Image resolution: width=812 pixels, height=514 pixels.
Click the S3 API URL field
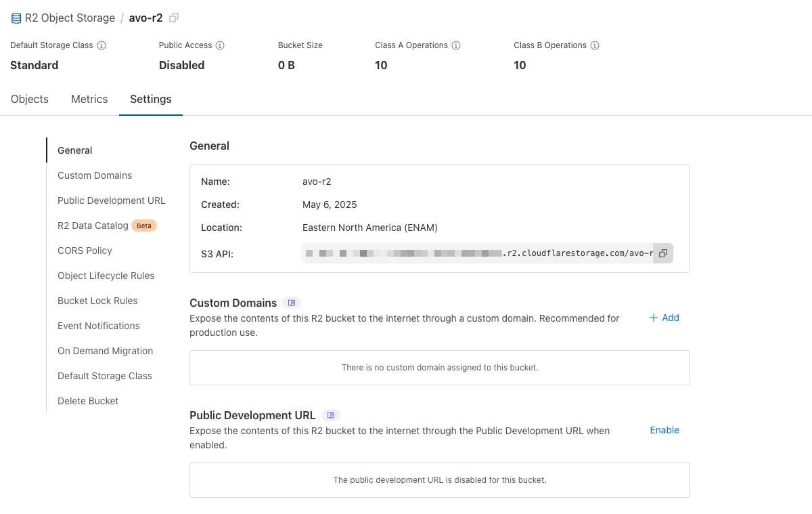[x=477, y=253]
